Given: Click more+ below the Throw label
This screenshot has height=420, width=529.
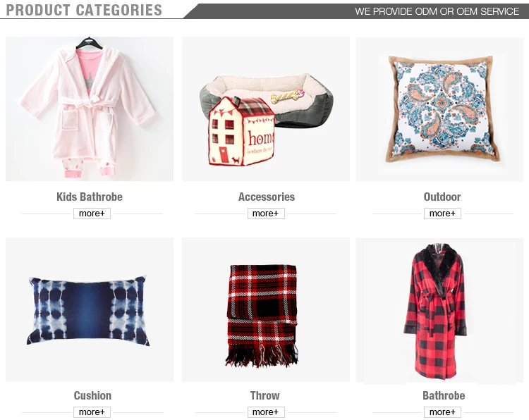Looking at the screenshot, I should [x=266, y=412].
